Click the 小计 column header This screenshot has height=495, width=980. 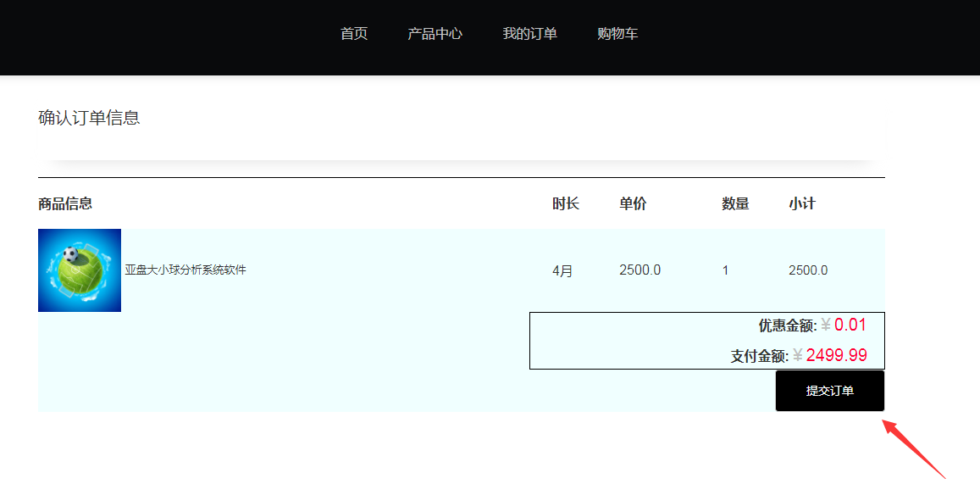[x=802, y=203]
